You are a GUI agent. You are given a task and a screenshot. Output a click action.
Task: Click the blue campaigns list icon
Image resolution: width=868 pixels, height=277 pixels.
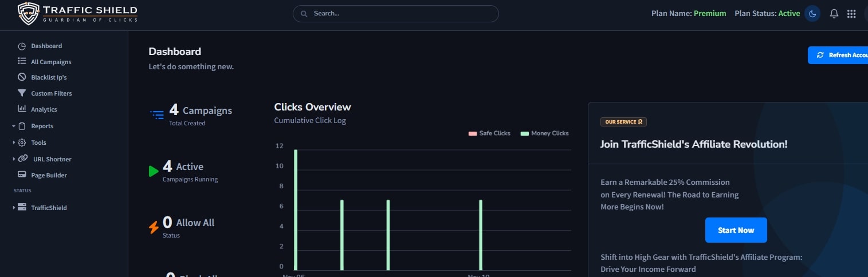tap(157, 114)
